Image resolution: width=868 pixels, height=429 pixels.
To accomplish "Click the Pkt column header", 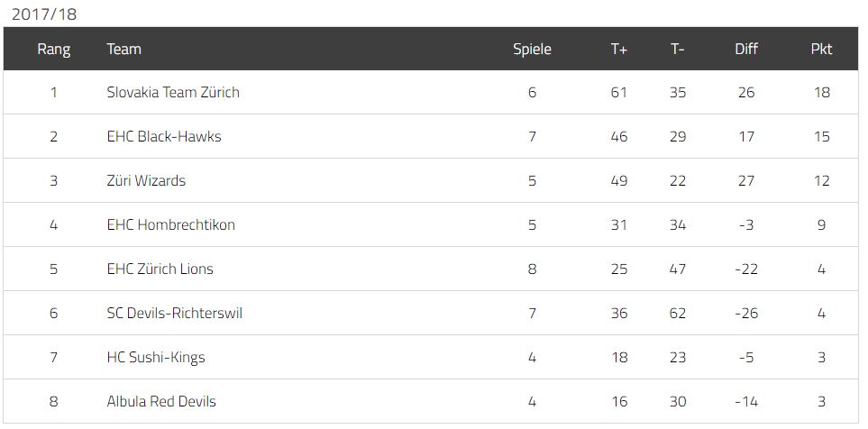I will coord(821,50).
